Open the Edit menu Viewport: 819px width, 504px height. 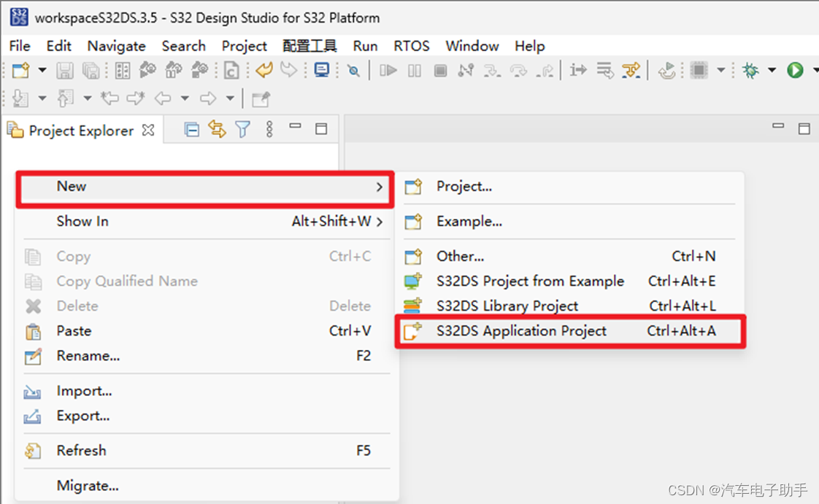pyautogui.click(x=58, y=46)
